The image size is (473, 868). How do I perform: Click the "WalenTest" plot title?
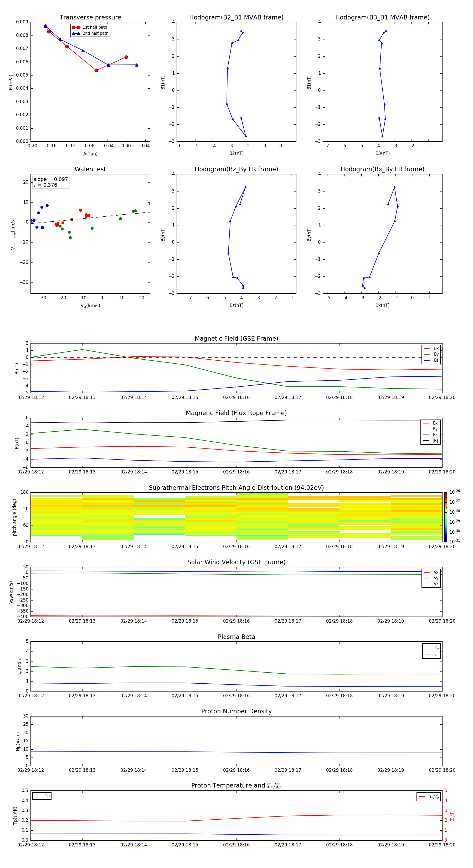tap(90, 169)
